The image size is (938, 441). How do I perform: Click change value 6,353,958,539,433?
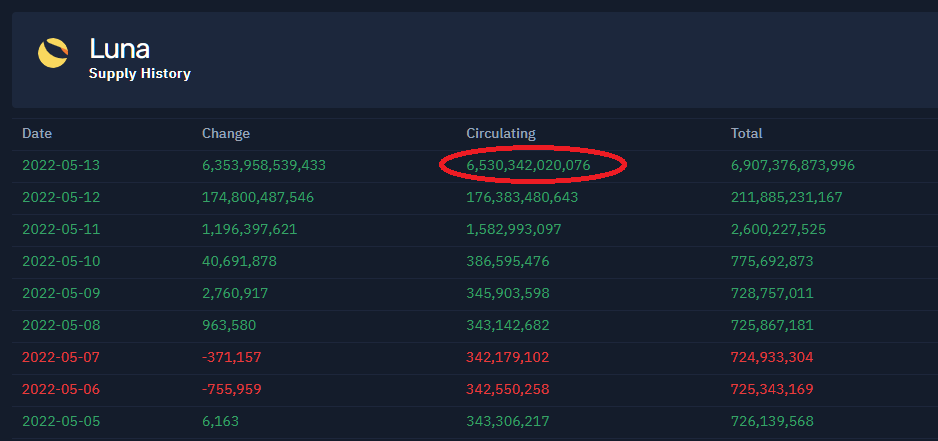pos(264,165)
